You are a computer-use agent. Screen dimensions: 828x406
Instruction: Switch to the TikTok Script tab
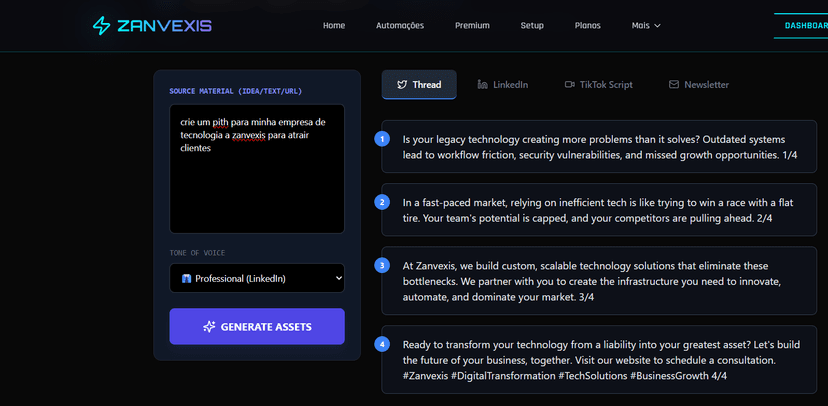598,84
